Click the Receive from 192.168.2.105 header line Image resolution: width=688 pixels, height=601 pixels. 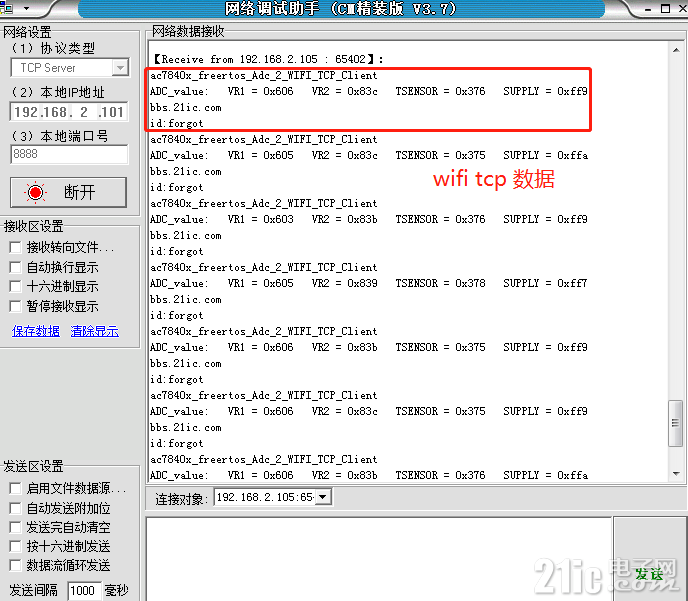[268, 59]
